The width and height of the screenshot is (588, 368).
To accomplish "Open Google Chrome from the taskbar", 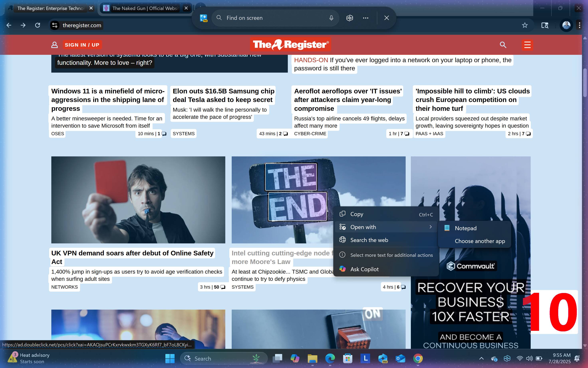I will tap(418, 359).
